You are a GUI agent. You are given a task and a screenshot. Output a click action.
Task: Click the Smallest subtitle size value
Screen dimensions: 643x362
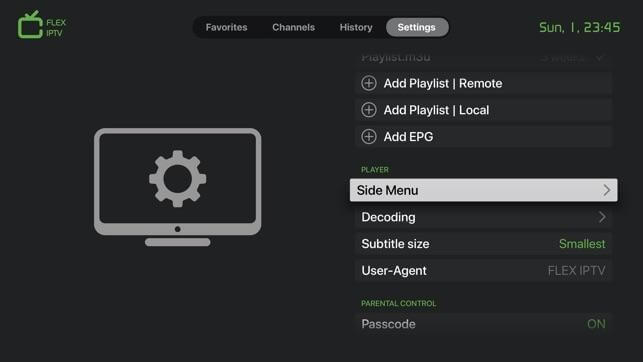point(582,244)
